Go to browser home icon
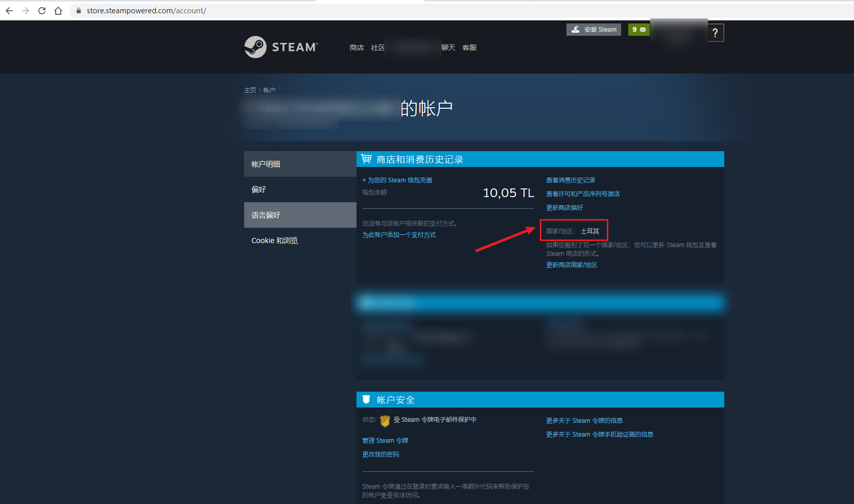Image resolution: width=854 pixels, height=504 pixels. point(58,11)
